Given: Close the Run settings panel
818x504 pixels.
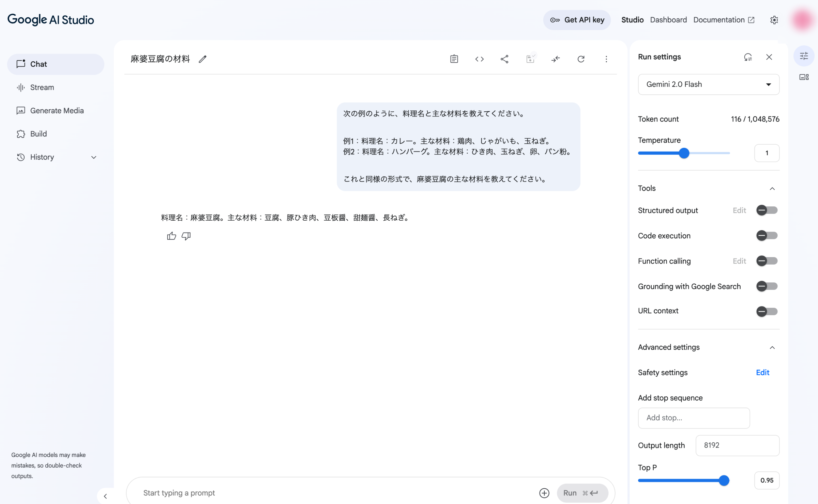Looking at the screenshot, I should point(769,57).
